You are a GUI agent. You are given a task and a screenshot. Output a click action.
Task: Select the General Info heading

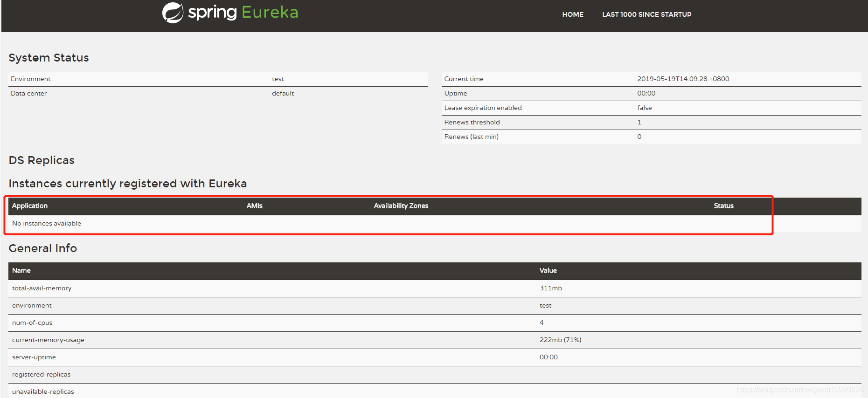[43, 248]
